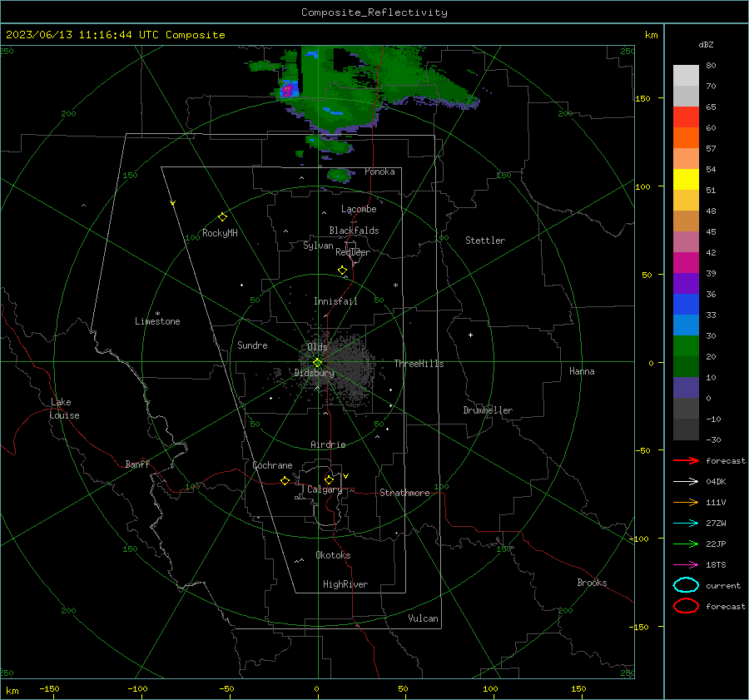The width and height of the screenshot is (749, 700).
Task: Click the Blackfalds city label
Action: tap(354, 231)
